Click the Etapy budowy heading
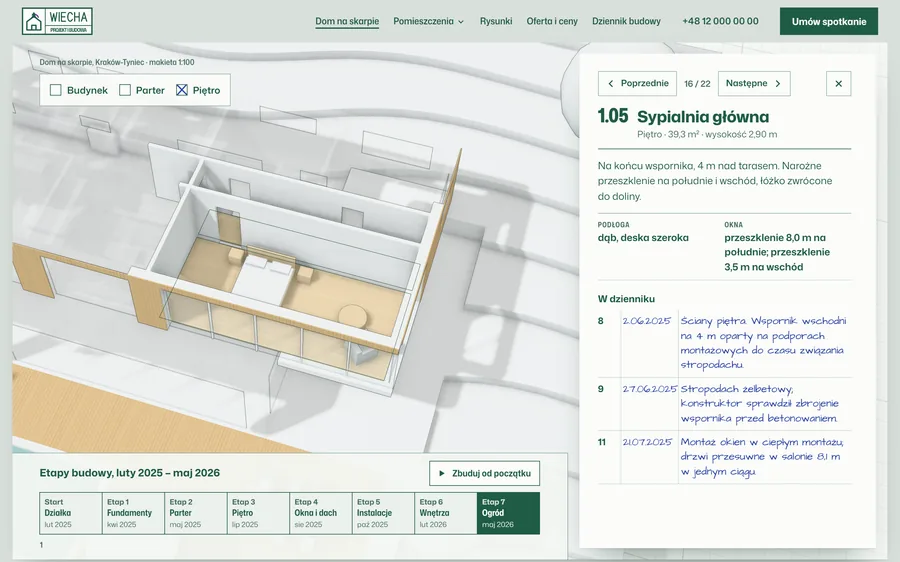The image size is (900, 562). point(130,473)
